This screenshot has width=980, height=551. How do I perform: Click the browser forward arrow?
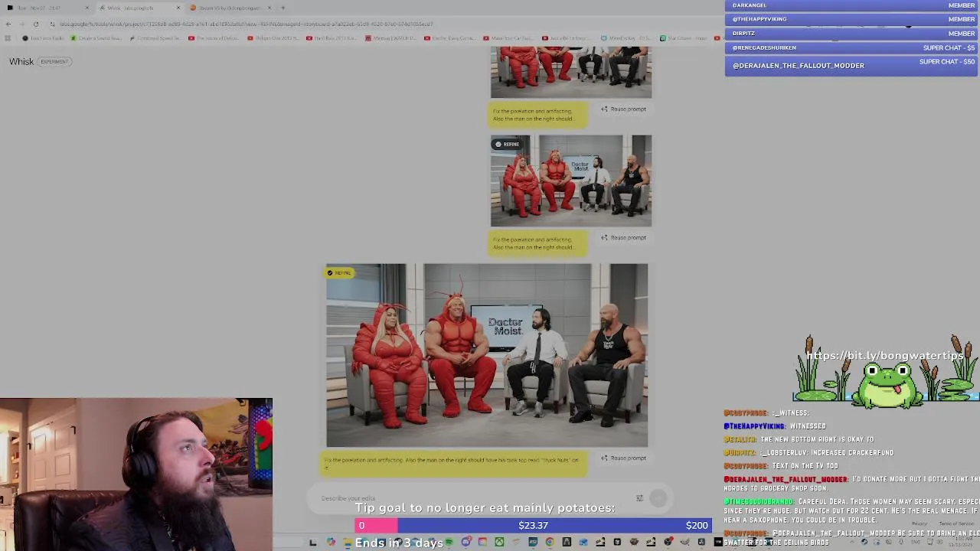(x=21, y=24)
